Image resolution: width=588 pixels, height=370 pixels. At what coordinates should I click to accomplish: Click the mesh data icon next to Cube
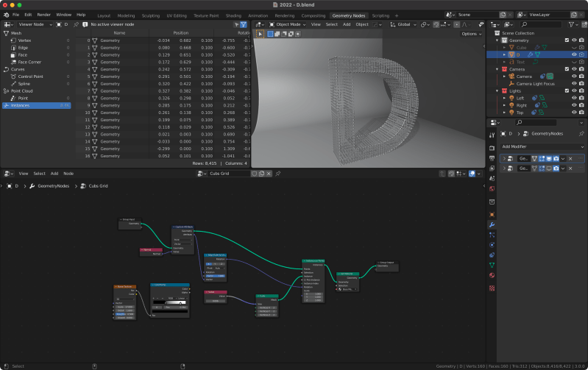pos(544,48)
